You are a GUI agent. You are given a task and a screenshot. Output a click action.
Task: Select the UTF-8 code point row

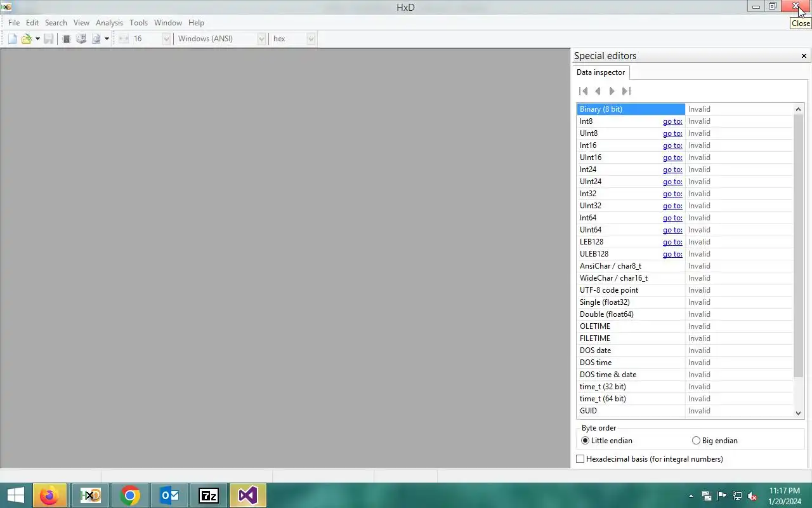click(x=685, y=290)
